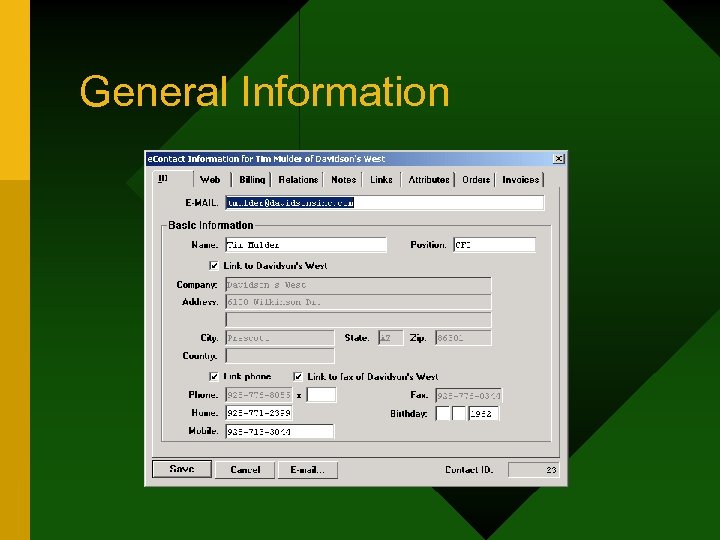Viewport: 720px width, 540px height.
Task: Click the first Address line field
Action: click(358, 302)
